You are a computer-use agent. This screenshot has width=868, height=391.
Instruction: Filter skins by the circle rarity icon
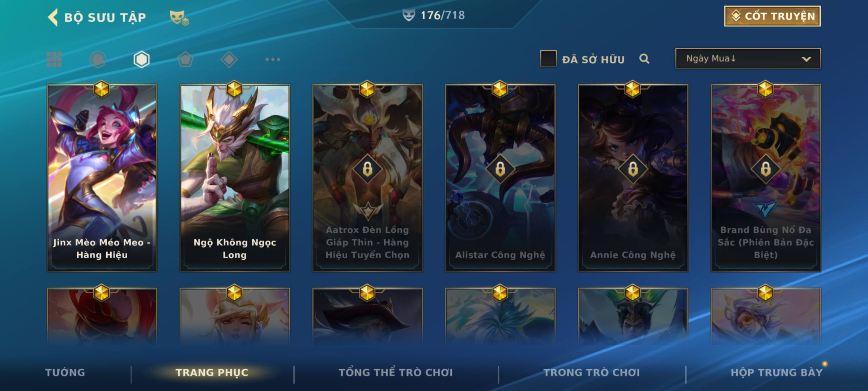(98, 59)
